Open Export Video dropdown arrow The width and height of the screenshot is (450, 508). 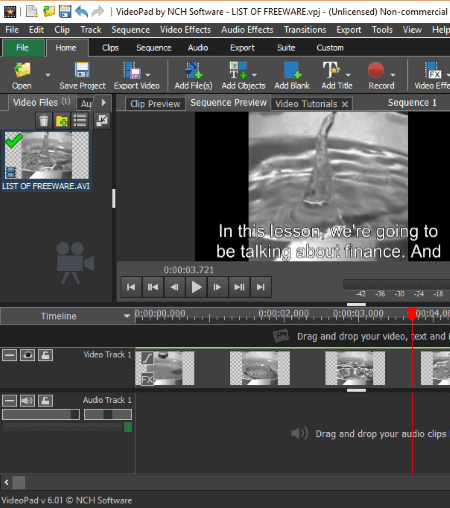148,75
